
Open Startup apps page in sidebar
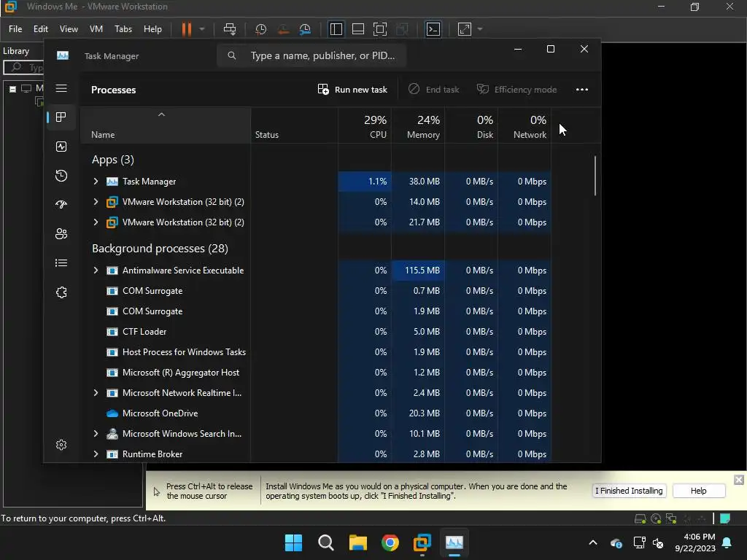tap(61, 205)
